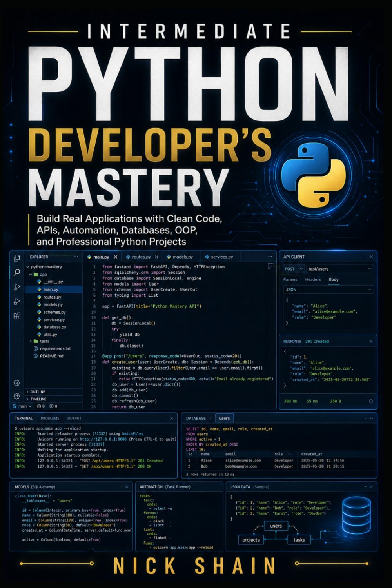Click the 201 Created response status
The width and height of the screenshot is (392, 588).
pyautogui.click(x=317, y=342)
